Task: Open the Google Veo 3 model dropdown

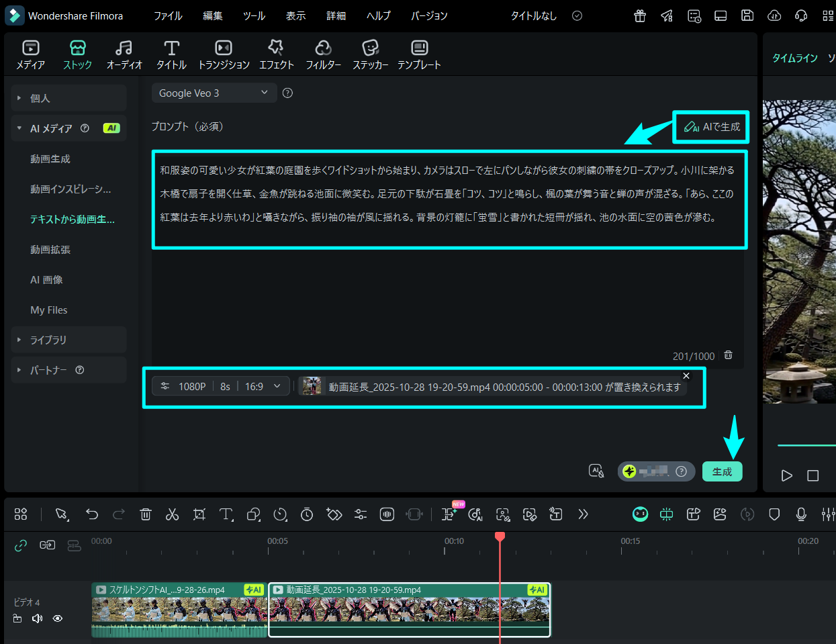Action: click(x=214, y=93)
